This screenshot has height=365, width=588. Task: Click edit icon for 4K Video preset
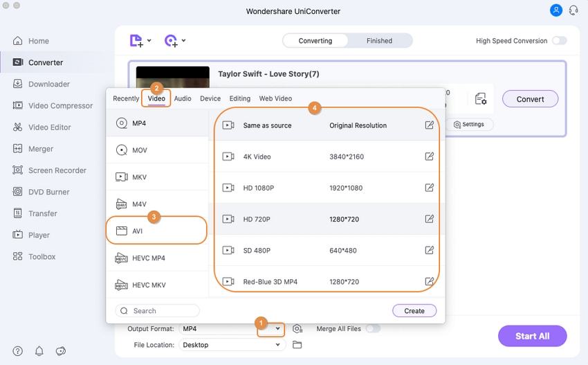(x=429, y=157)
